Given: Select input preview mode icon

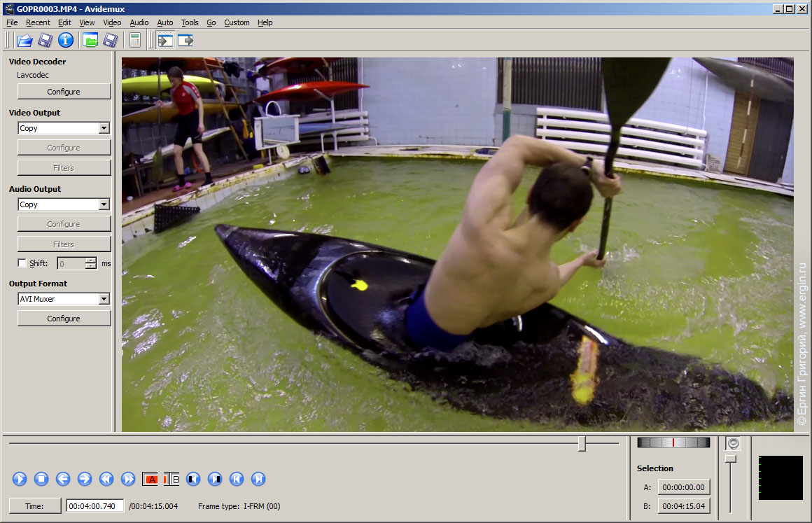Looking at the screenshot, I should [x=165, y=40].
